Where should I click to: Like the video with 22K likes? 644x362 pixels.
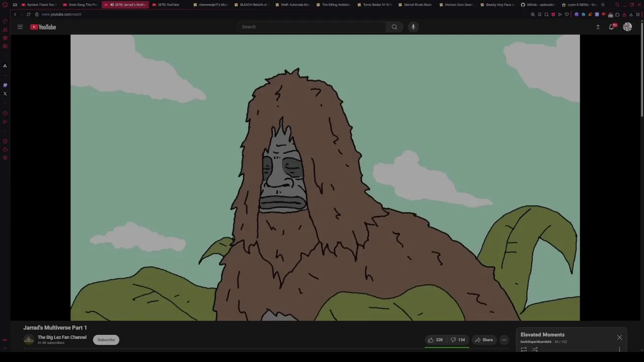point(436,340)
